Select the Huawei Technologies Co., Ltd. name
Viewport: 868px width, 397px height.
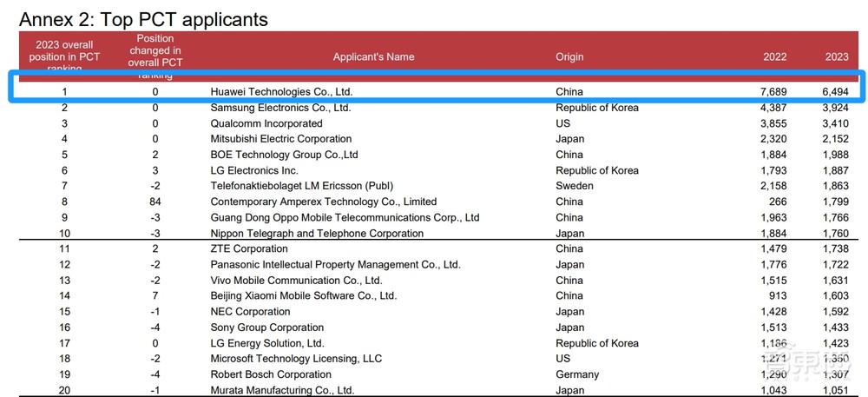click(x=281, y=92)
